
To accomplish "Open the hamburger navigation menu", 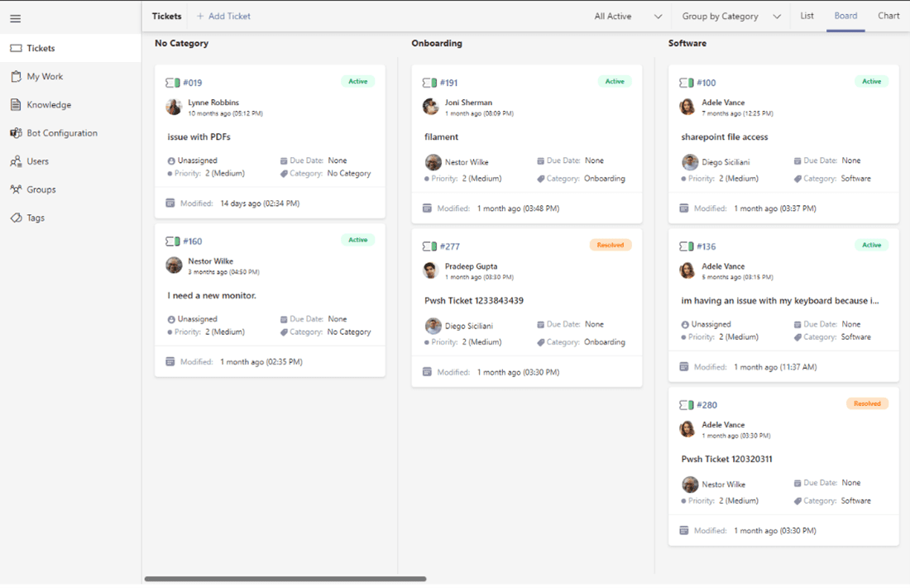I will [16, 18].
